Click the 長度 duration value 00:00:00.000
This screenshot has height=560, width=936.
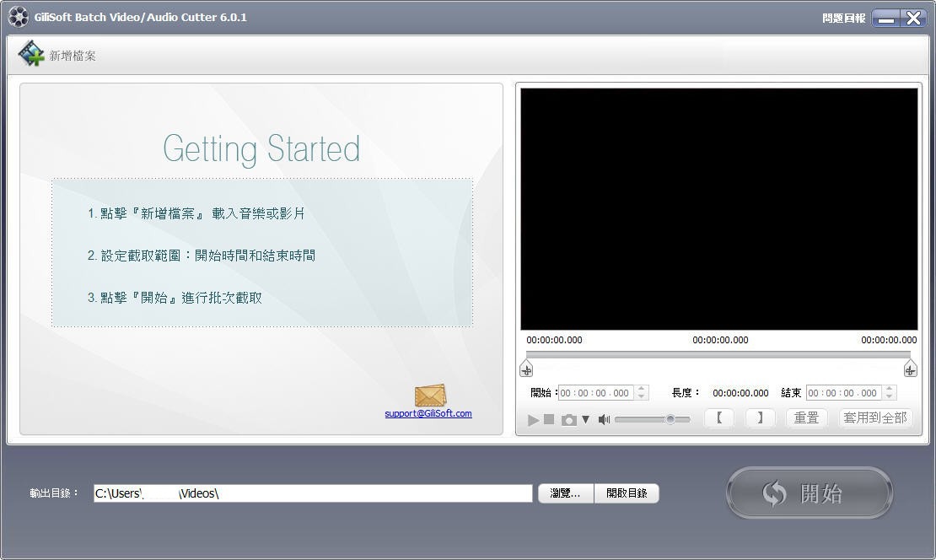coord(740,393)
